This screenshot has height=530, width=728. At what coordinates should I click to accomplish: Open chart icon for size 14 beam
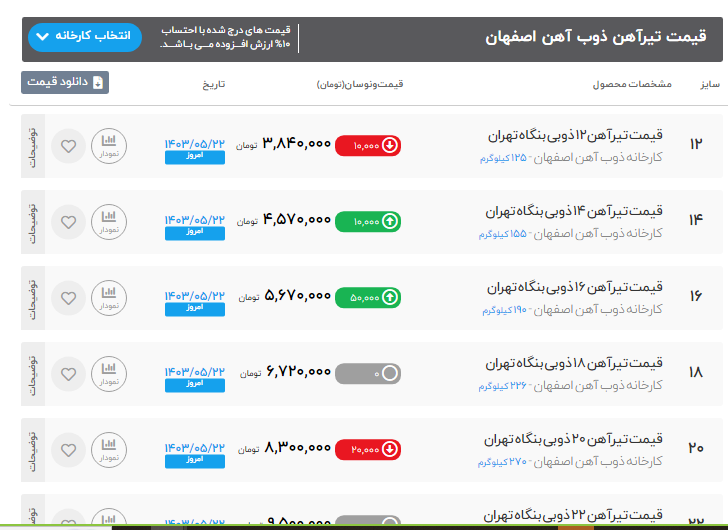coord(109,222)
